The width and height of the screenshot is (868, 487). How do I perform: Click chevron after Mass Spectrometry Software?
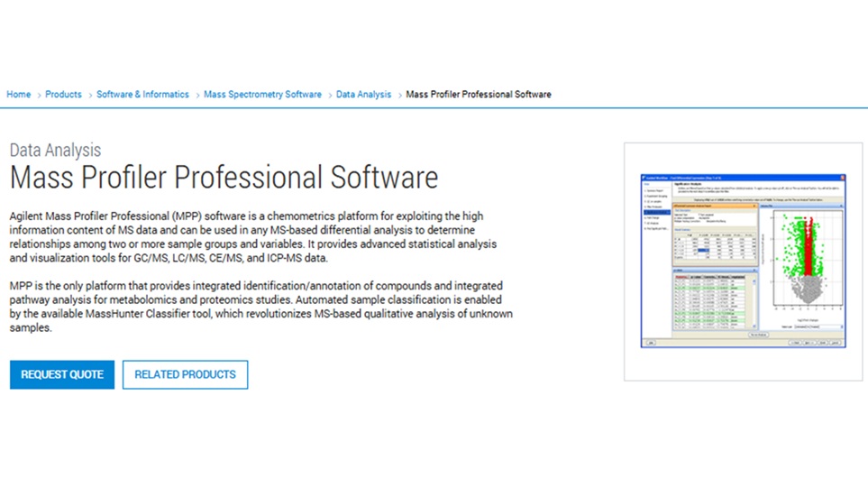coord(329,96)
